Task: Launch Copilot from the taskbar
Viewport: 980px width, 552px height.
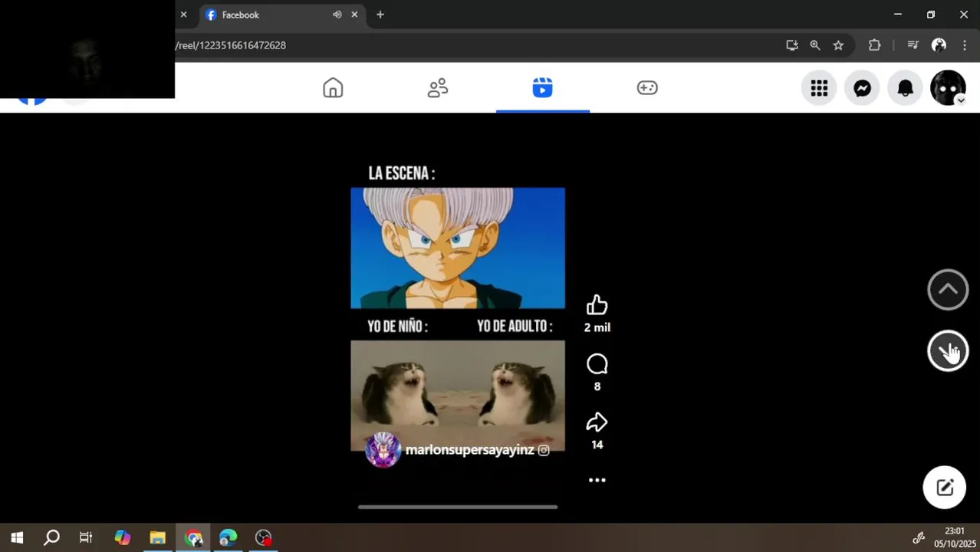Action: coord(122,537)
